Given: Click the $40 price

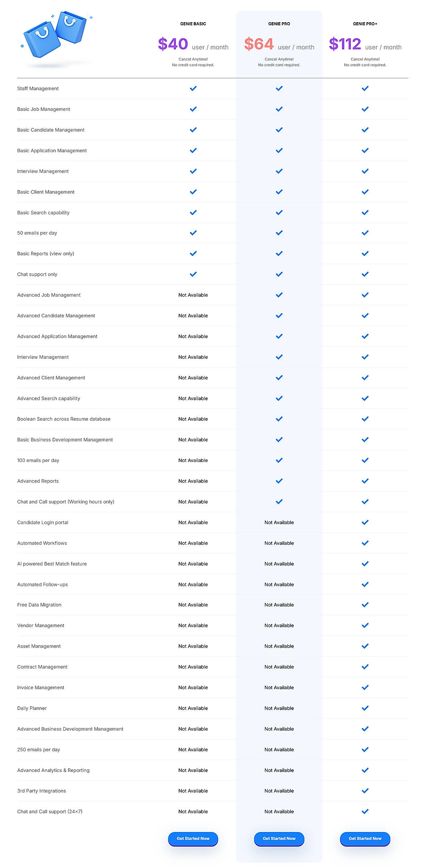Looking at the screenshot, I should pyautogui.click(x=173, y=44).
